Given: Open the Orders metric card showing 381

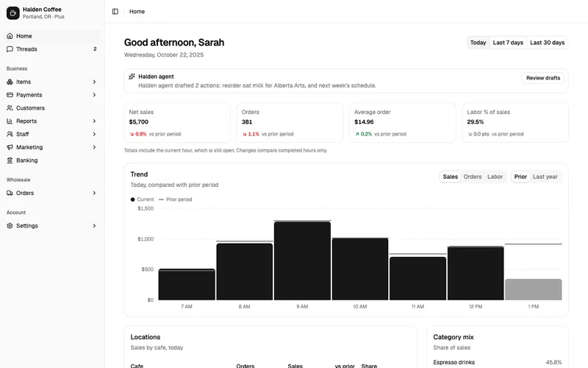Looking at the screenshot, I should click(x=290, y=123).
